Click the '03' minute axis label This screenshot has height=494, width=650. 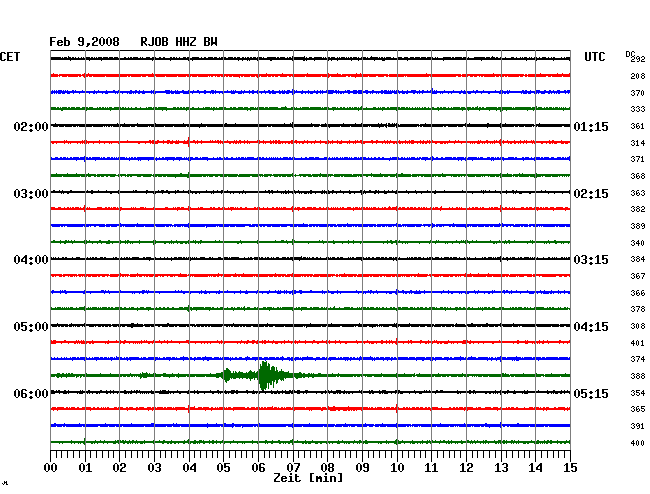(154, 467)
